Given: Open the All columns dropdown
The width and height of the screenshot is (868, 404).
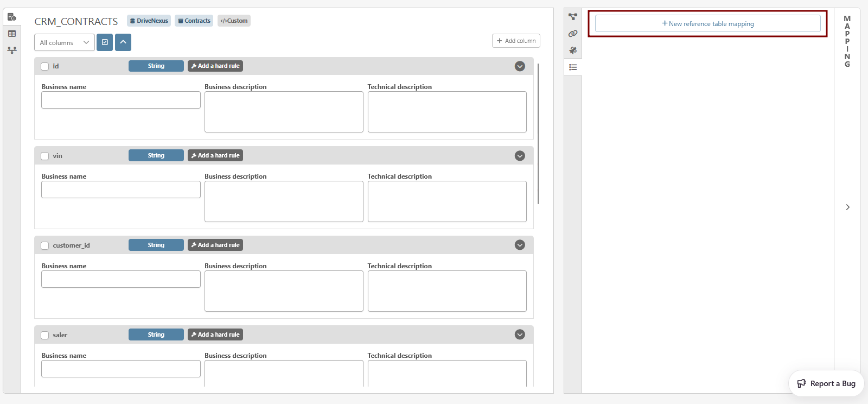Looking at the screenshot, I should pos(64,42).
